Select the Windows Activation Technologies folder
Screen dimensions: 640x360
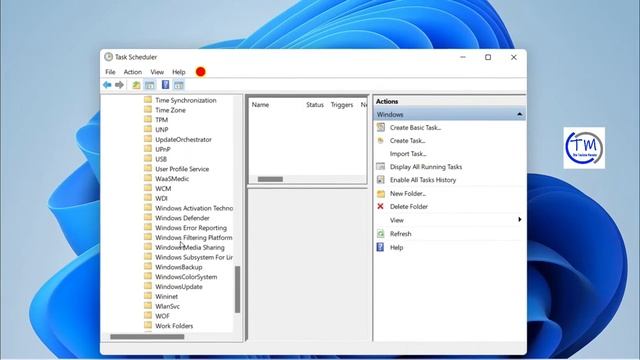194,208
